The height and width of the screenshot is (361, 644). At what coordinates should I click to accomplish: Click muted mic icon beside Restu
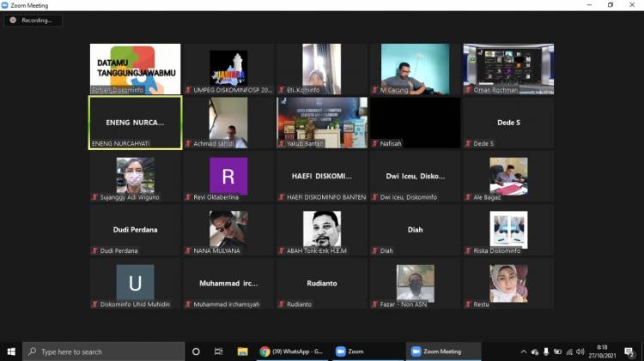468,304
